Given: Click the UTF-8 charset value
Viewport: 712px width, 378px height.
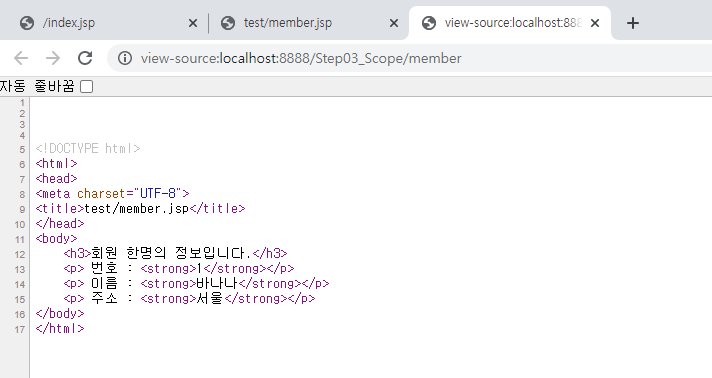Looking at the screenshot, I should 158,194.
